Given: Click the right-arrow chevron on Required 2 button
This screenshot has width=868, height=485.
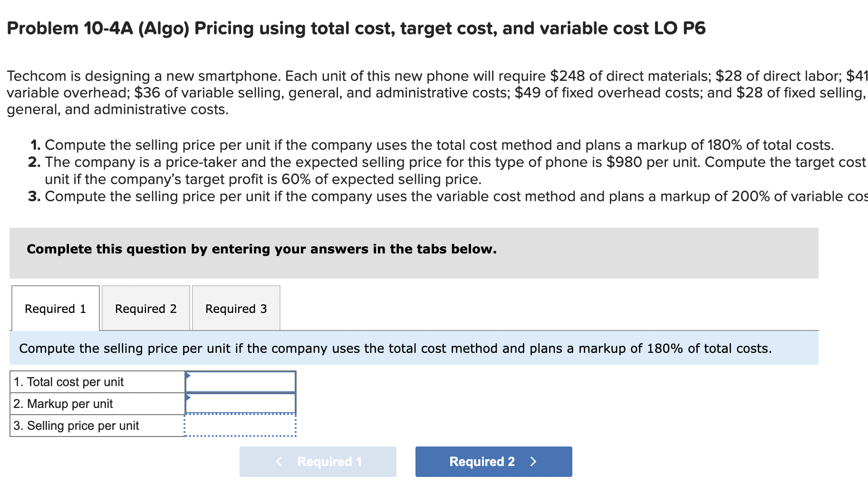Looking at the screenshot, I should point(533,461).
